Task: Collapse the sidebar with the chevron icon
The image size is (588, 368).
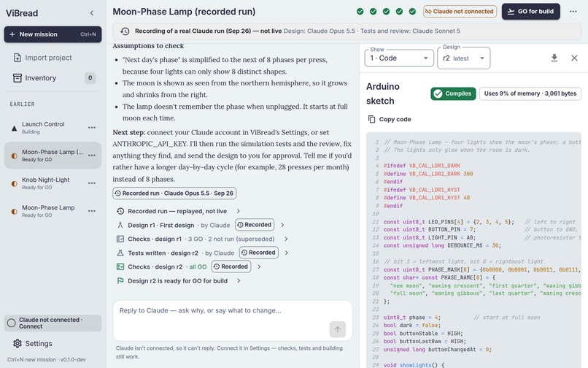Action: 92,13
